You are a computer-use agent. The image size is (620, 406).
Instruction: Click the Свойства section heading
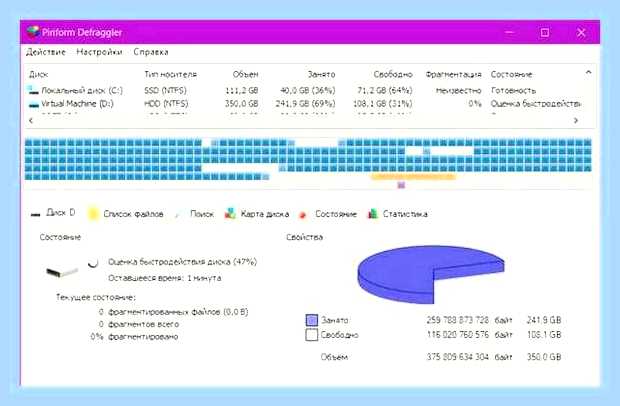point(304,237)
